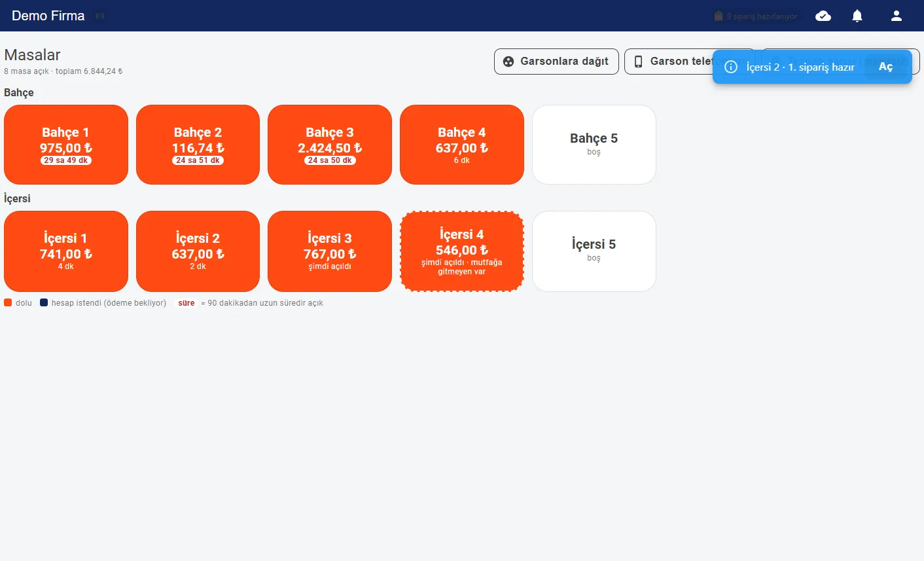Screen dimensions: 924x561
Task: Click the Bahçe section label
Action: pos(19,93)
